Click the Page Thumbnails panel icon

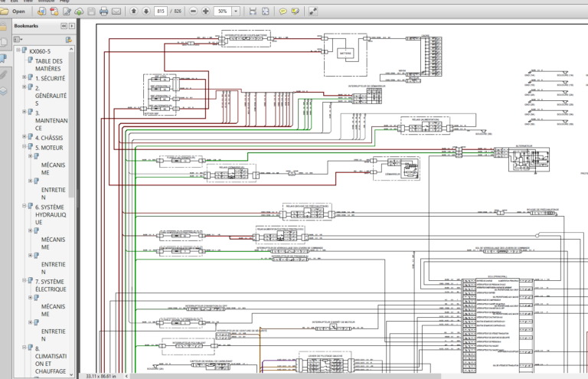4,43
